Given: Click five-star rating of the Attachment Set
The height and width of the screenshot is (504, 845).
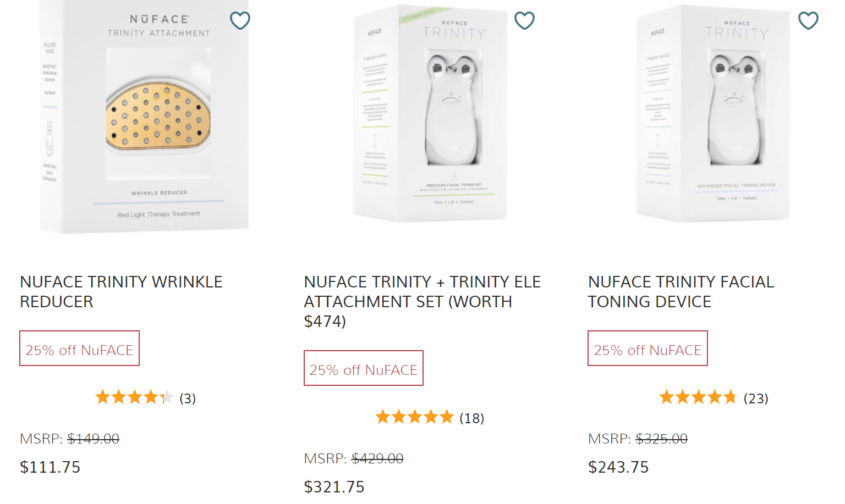Looking at the screenshot, I should click(x=414, y=417).
